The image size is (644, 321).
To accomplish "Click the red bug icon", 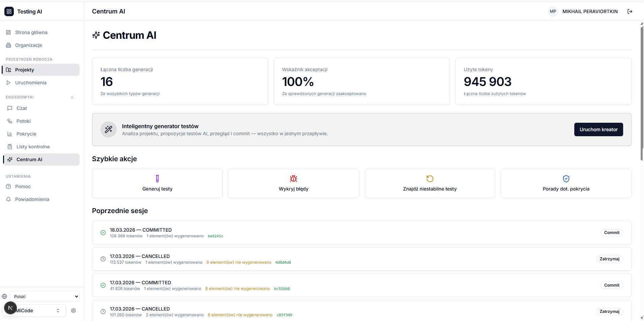I will pyautogui.click(x=294, y=179).
